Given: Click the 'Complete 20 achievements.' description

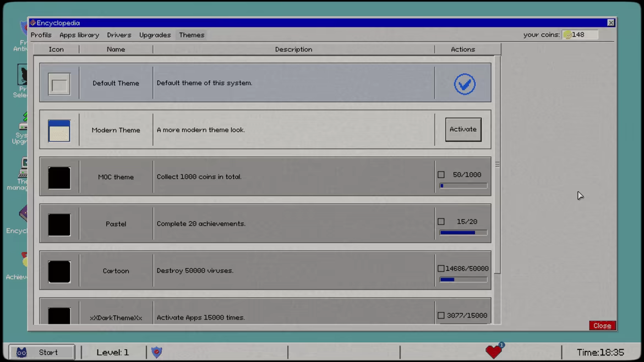Looking at the screenshot, I should click(201, 224).
